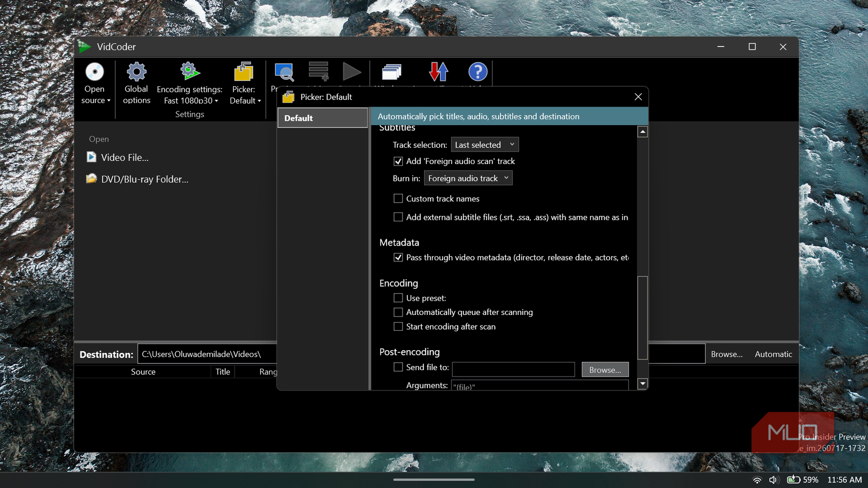868x488 pixels.
Task: Uncheck Pass through video metadata
Action: pos(398,258)
